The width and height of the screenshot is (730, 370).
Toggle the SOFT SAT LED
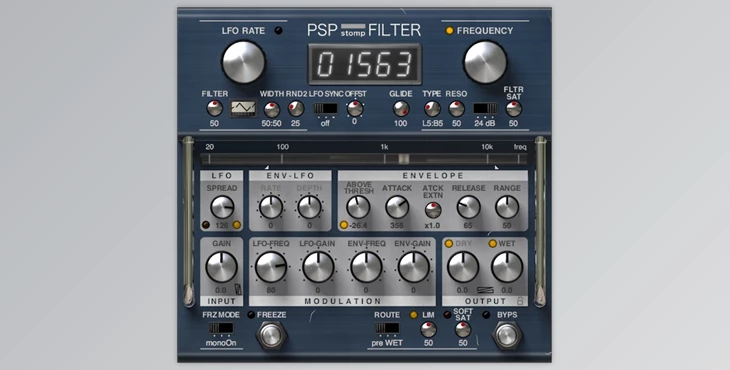447,315
